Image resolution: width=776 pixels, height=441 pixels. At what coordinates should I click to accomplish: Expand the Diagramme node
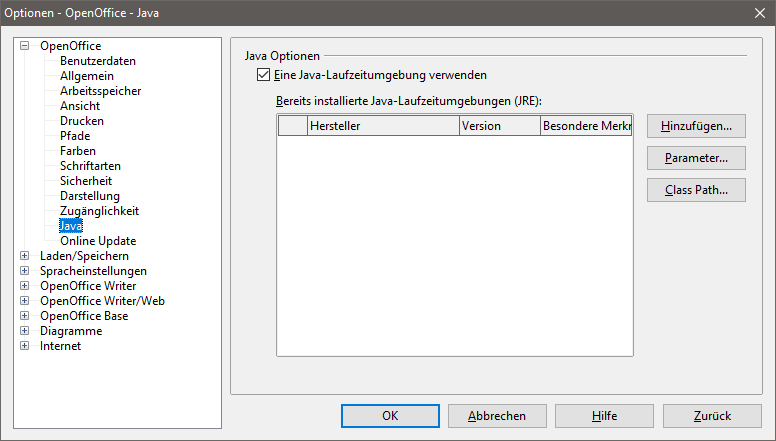pyautogui.click(x=24, y=331)
